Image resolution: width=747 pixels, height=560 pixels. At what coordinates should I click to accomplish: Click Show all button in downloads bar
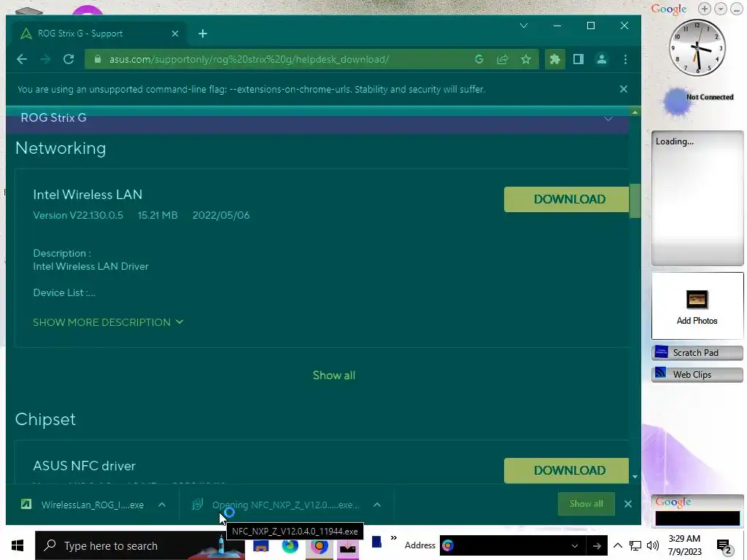click(x=586, y=504)
